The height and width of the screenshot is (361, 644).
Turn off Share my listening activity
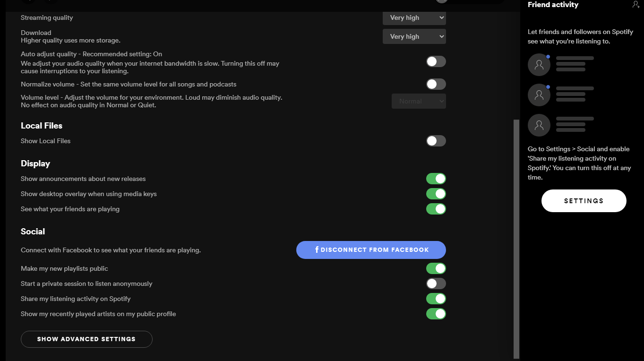coord(436,299)
